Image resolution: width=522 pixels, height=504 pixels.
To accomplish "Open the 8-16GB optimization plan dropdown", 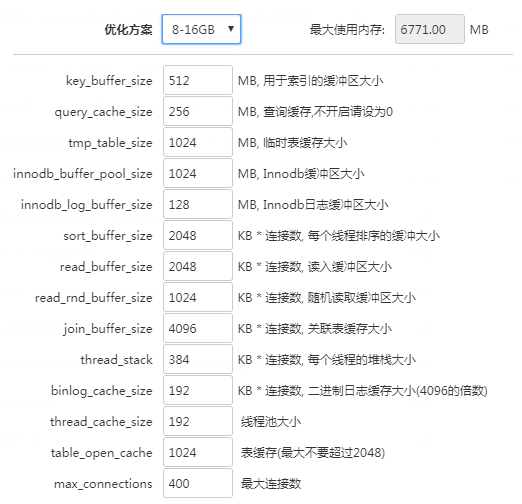I will [x=201, y=29].
